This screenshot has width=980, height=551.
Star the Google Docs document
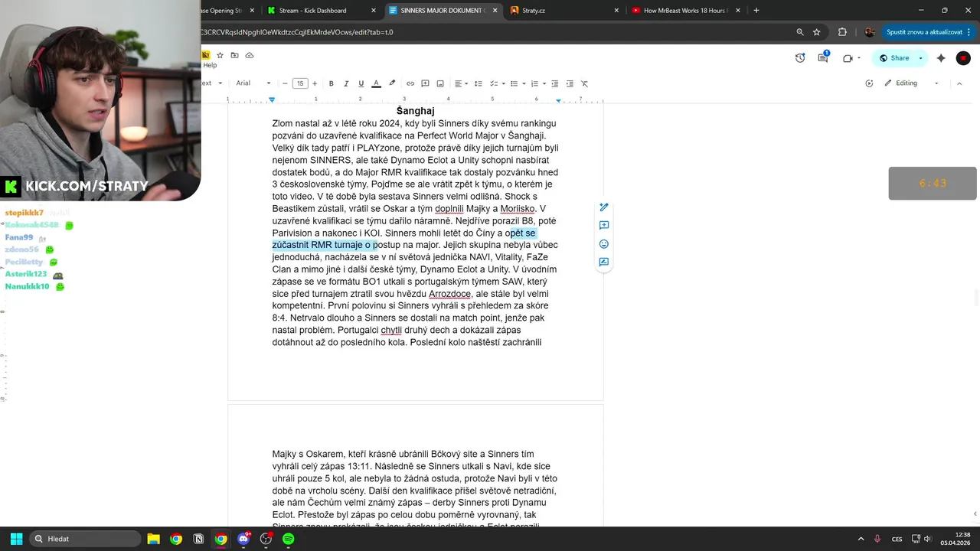pyautogui.click(x=220, y=55)
